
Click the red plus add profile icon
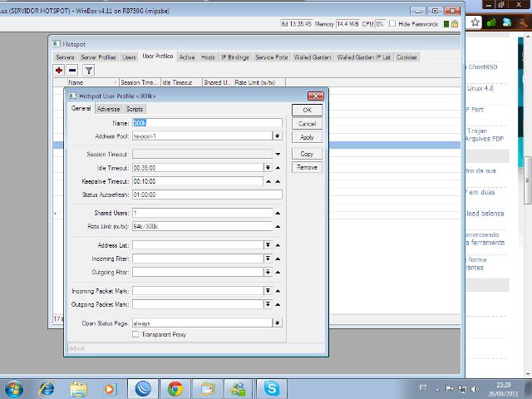(x=59, y=71)
